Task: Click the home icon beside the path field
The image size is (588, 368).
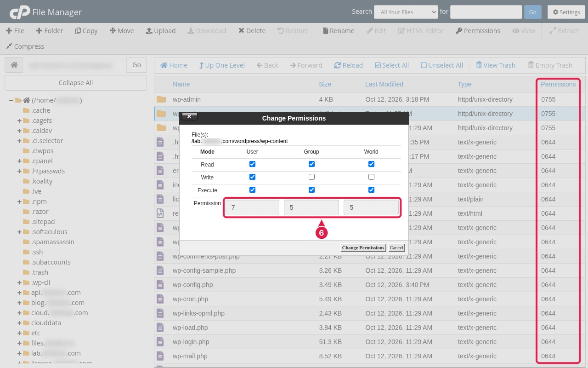Action: [14, 65]
